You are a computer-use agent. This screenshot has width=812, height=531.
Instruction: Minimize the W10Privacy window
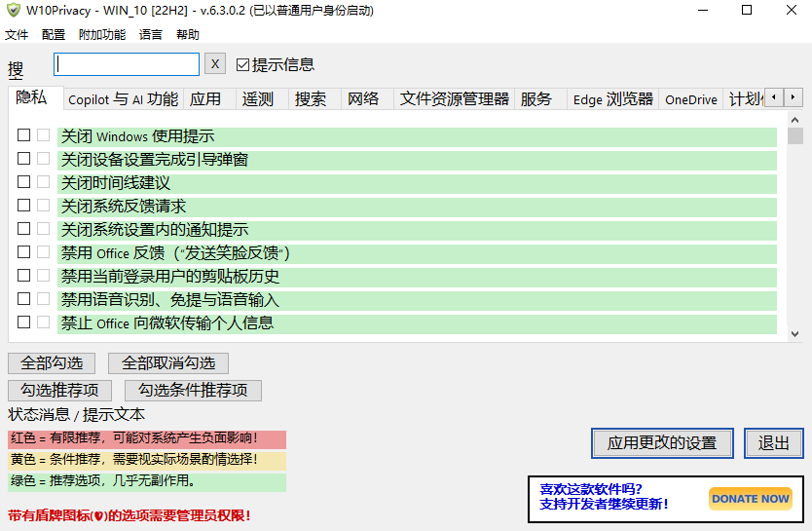tap(703, 10)
